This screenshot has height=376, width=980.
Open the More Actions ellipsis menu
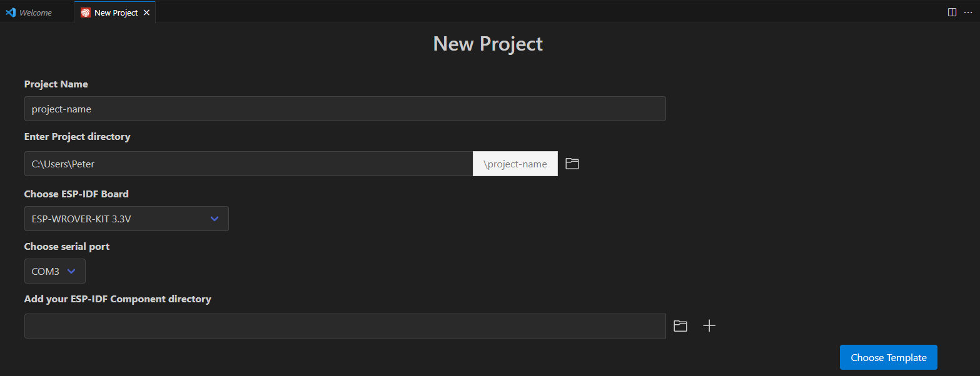(968, 12)
